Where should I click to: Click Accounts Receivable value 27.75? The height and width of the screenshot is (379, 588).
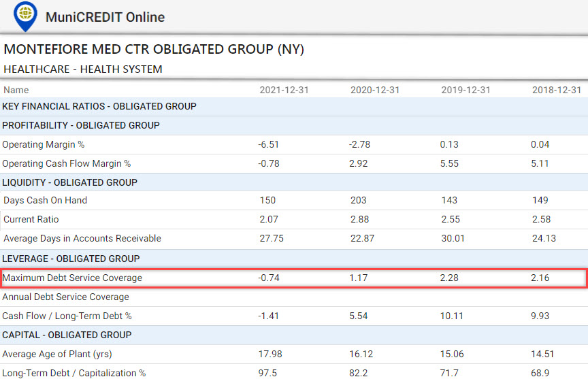coord(272,239)
